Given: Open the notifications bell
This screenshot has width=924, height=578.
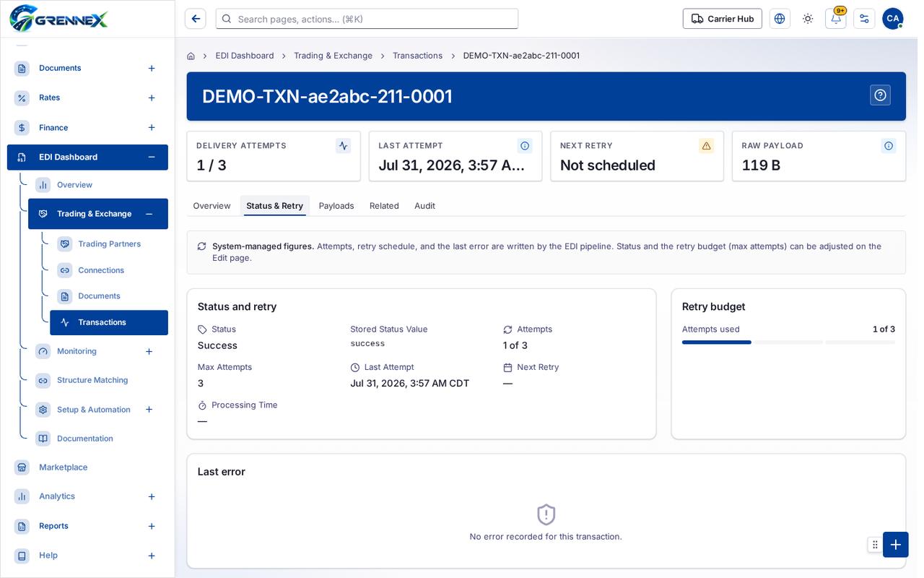Looking at the screenshot, I should (x=836, y=19).
